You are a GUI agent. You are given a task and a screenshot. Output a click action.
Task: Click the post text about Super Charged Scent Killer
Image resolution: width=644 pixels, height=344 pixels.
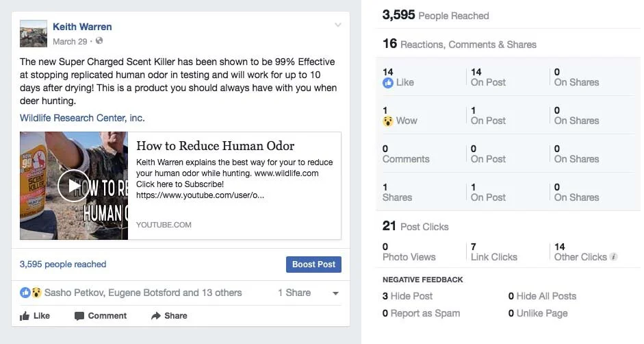pos(178,81)
